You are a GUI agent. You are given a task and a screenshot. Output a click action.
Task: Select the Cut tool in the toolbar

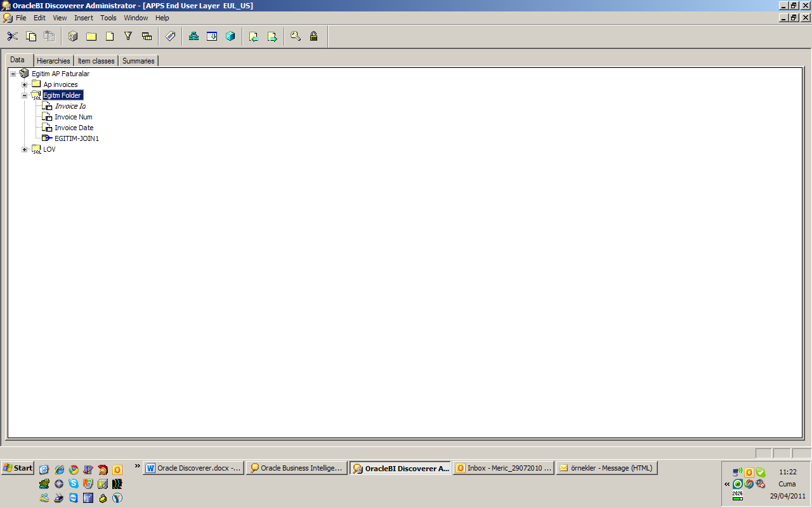[x=11, y=36]
